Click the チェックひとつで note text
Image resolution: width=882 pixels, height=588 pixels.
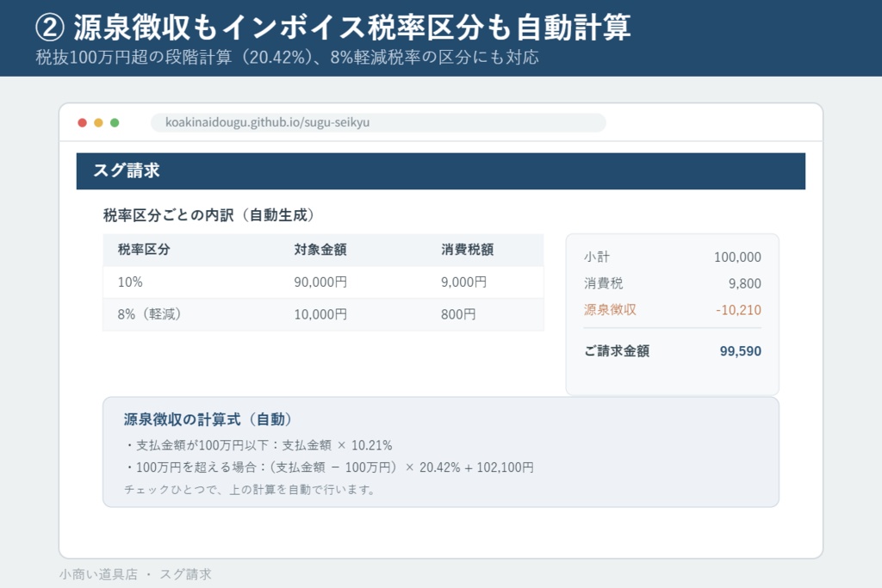coord(251,490)
